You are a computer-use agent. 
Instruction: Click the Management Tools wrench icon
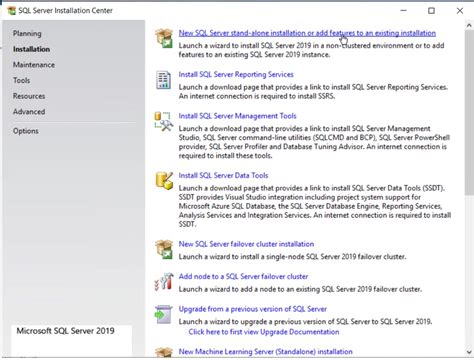(x=164, y=121)
